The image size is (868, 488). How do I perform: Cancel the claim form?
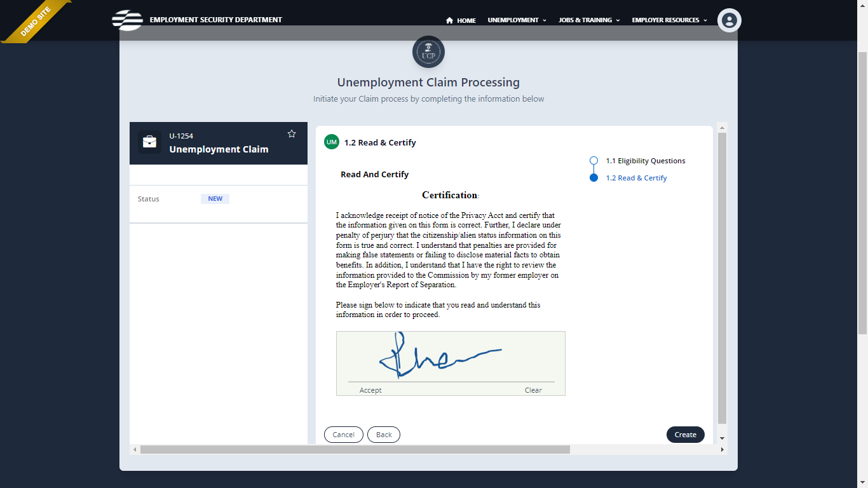click(x=344, y=435)
